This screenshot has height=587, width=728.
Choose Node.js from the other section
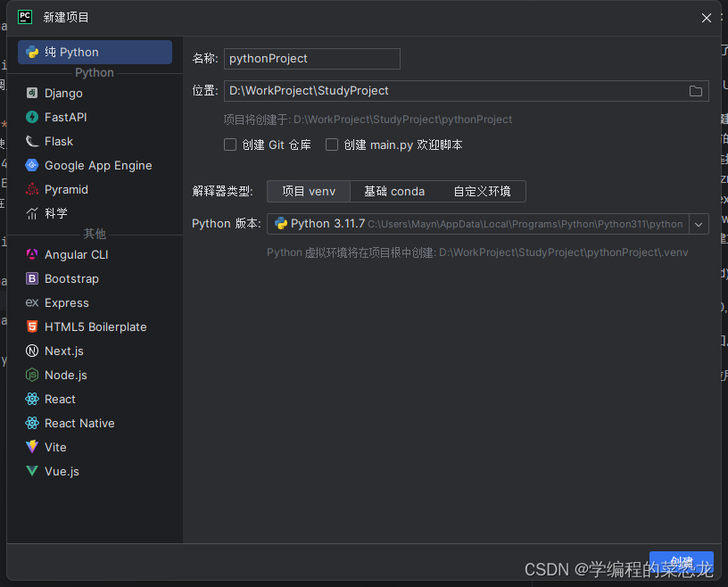click(62, 375)
